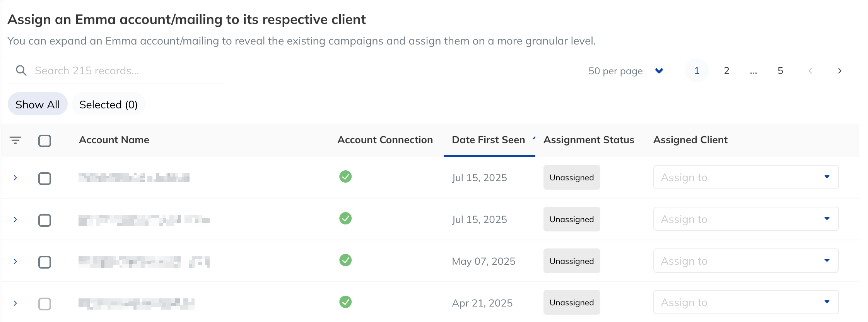Switch to the Show All filter
Screen dimensions: 868x322
[x=38, y=104]
